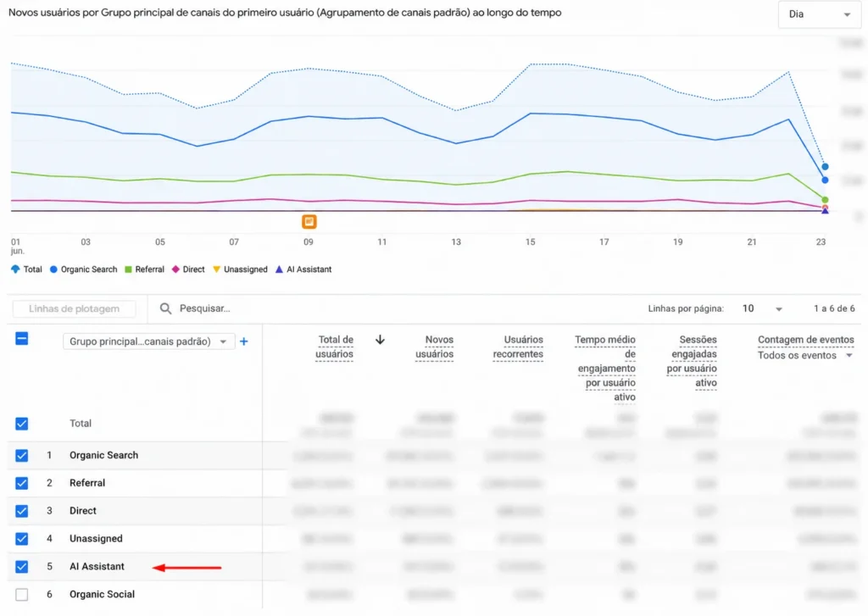The height and width of the screenshot is (616, 868).
Task: Click the Organic Search legend circle
Action: 53,269
